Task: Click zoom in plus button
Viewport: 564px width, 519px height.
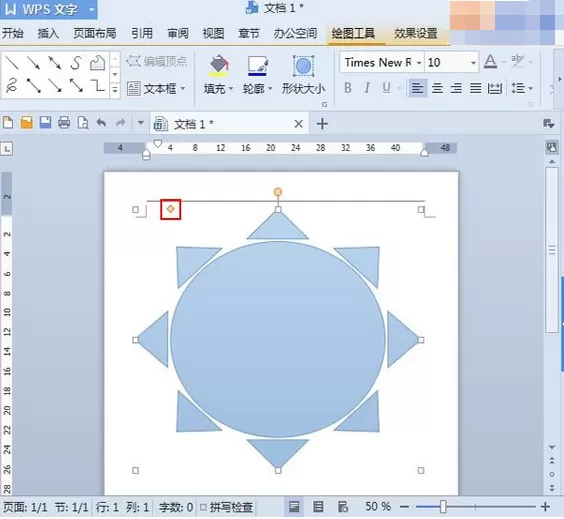Action: [x=545, y=507]
